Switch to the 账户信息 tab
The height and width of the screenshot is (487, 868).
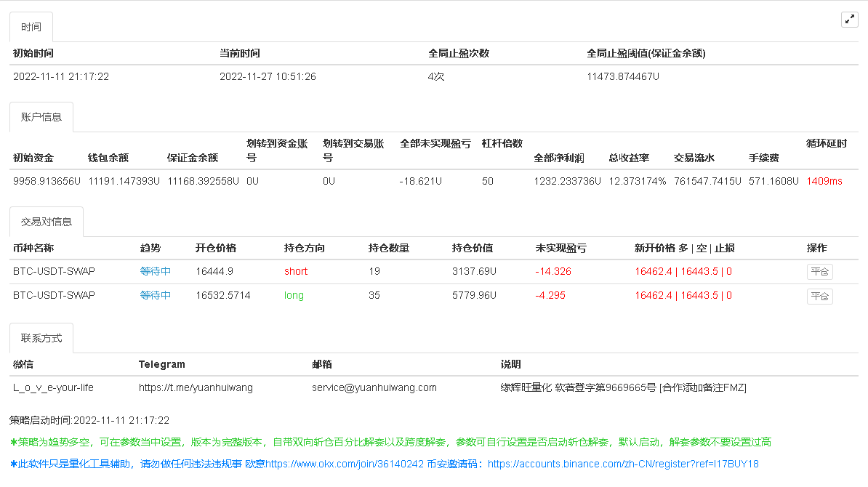point(41,117)
